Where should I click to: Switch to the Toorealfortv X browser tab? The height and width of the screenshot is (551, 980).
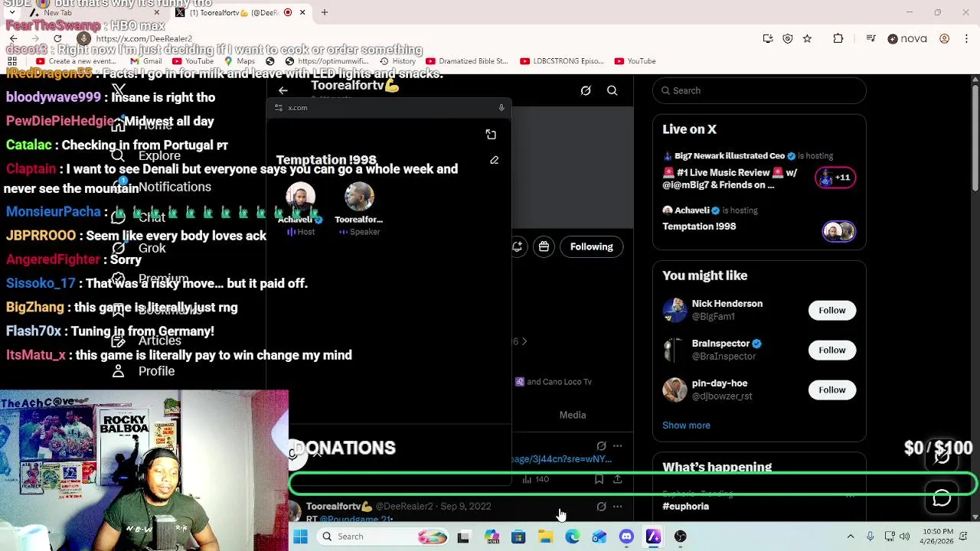(239, 12)
